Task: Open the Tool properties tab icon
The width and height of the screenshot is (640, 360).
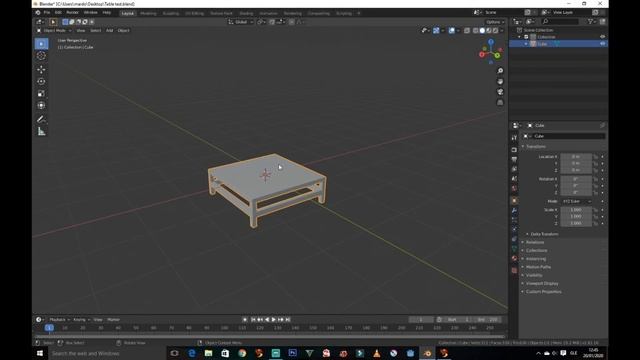Action: pyautogui.click(x=514, y=138)
